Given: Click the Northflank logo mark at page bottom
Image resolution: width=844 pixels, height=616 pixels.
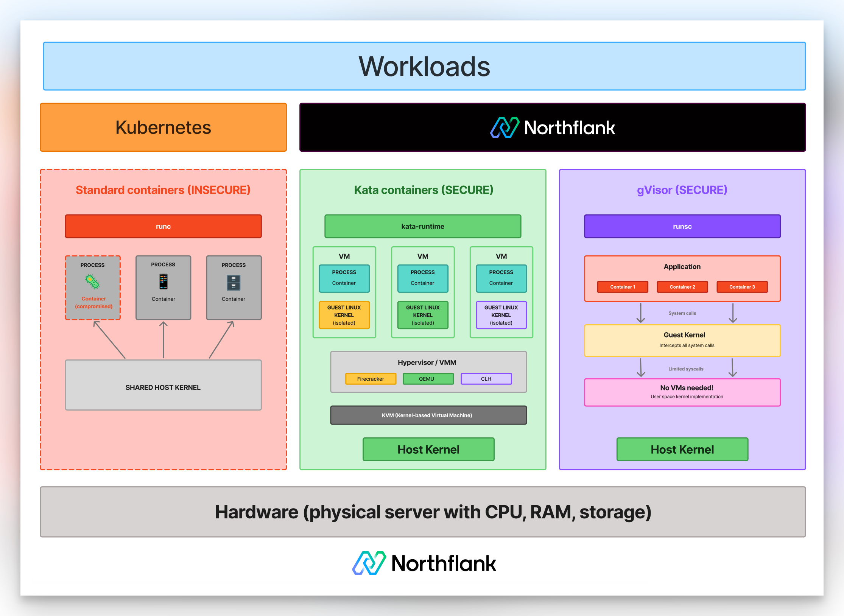Looking at the screenshot, I should (369, 563).
